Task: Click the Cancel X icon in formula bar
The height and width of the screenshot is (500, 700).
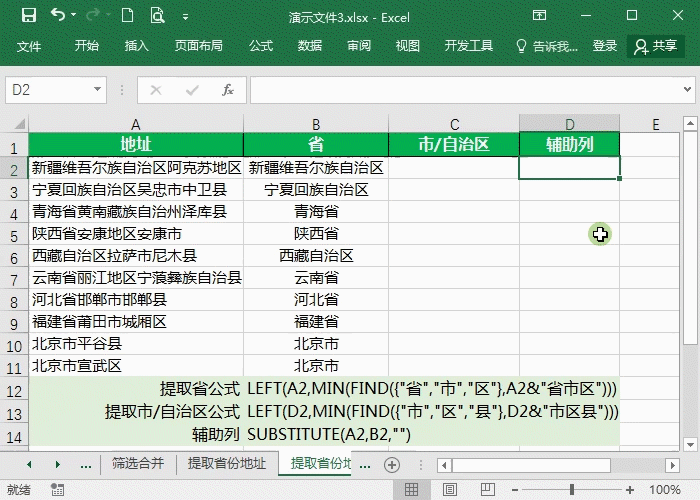Action: (156, 90)
